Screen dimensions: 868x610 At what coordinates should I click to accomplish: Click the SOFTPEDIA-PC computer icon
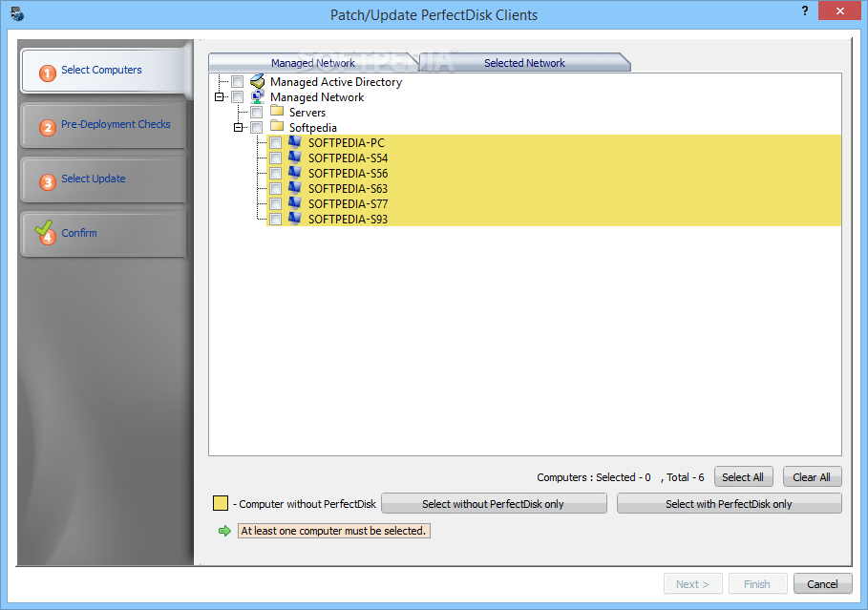[295, 142]
